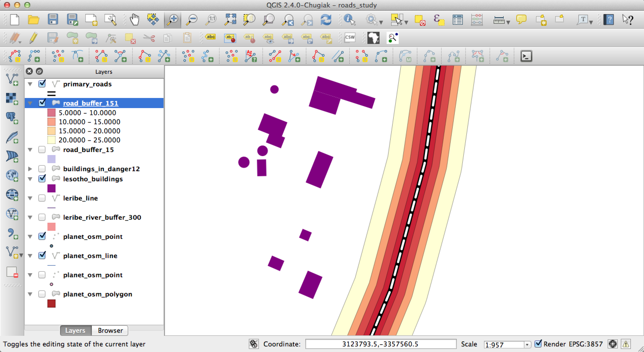Enable the road_buffer_15 layer checkbox
Image resolution: width=644 pixels, height=352 pixels.
point(42,149)
